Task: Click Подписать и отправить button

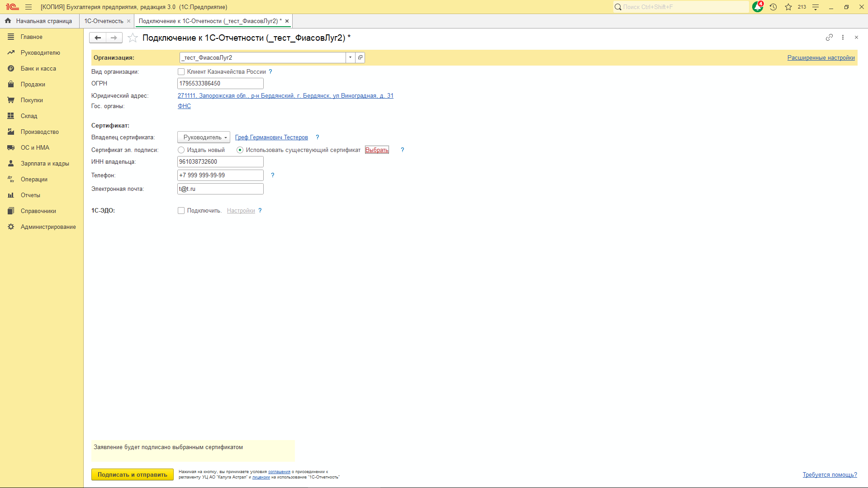Action: pyautogui.click(x=133, y=474)
